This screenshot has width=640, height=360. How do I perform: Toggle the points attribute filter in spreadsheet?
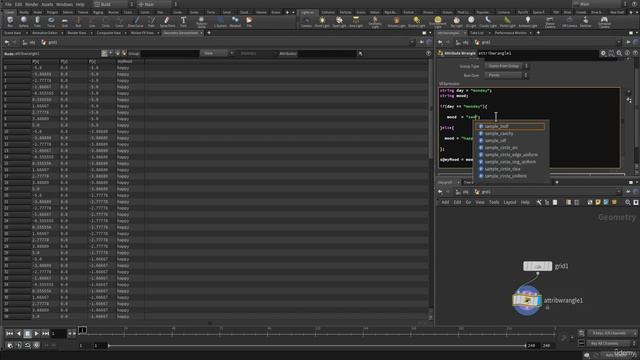click(104, 53)
